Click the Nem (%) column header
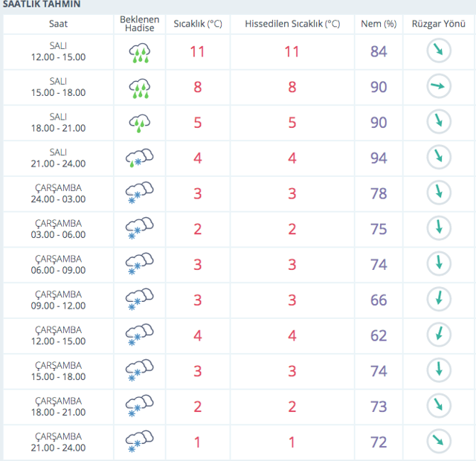The width and height of the screenshot is (476, 461). click(x=379, y=24)
